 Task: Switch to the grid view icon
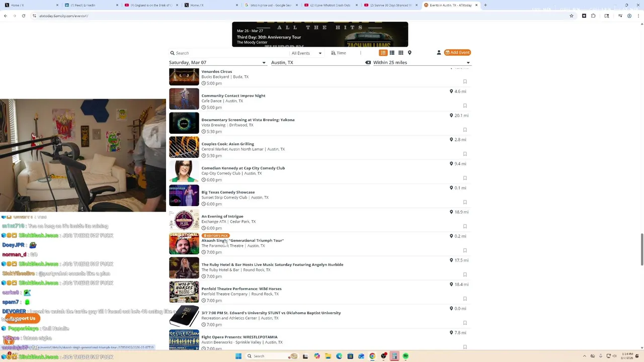click(401, 53)
